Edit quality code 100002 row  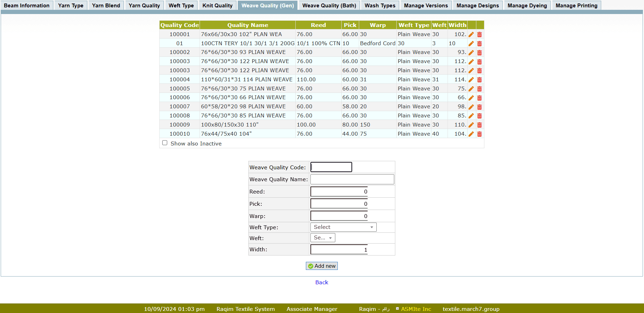[471, 53]
